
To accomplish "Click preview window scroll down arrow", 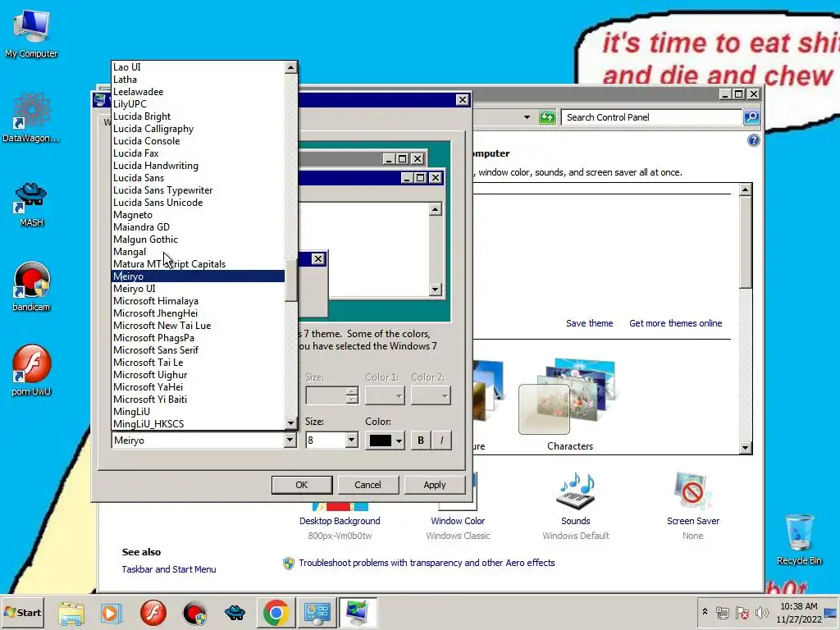I will pyautogui.click(x=435, y=290).
